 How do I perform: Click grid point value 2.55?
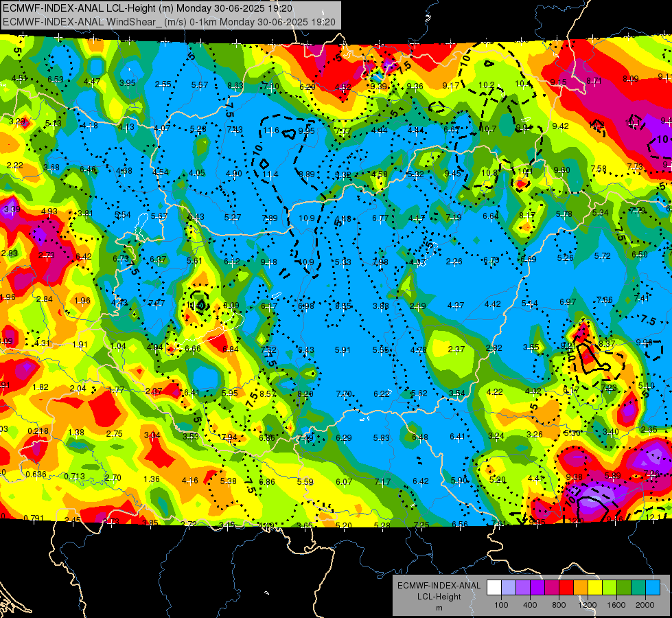click(163, 84)
